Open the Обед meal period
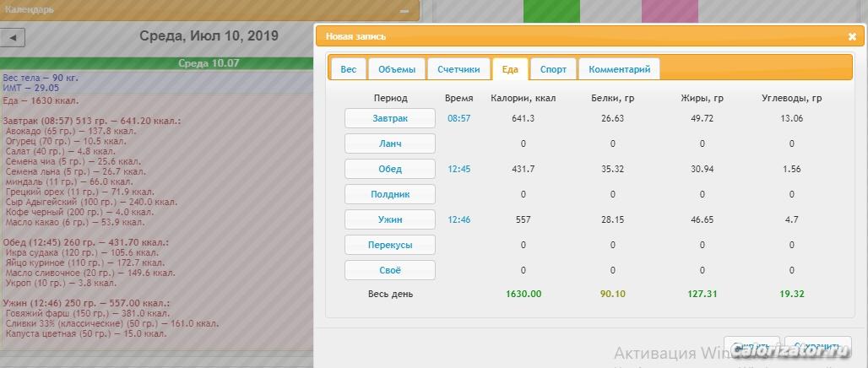 click(x=390, y=169)
